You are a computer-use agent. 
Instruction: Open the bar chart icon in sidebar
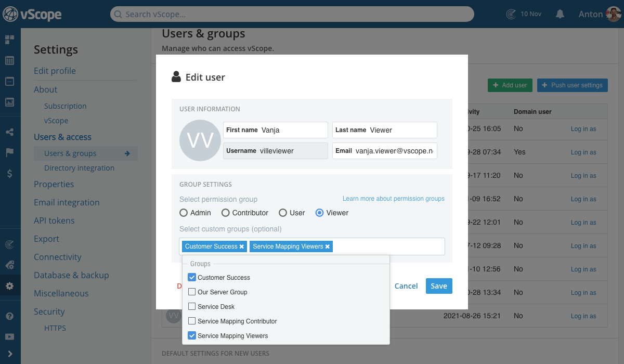point(9,102)
